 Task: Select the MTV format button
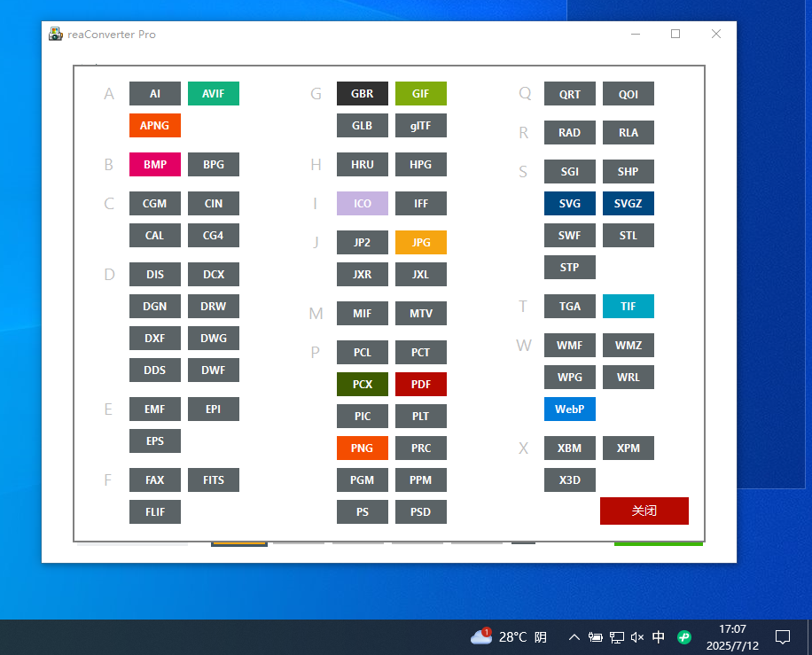click(420, 313)
